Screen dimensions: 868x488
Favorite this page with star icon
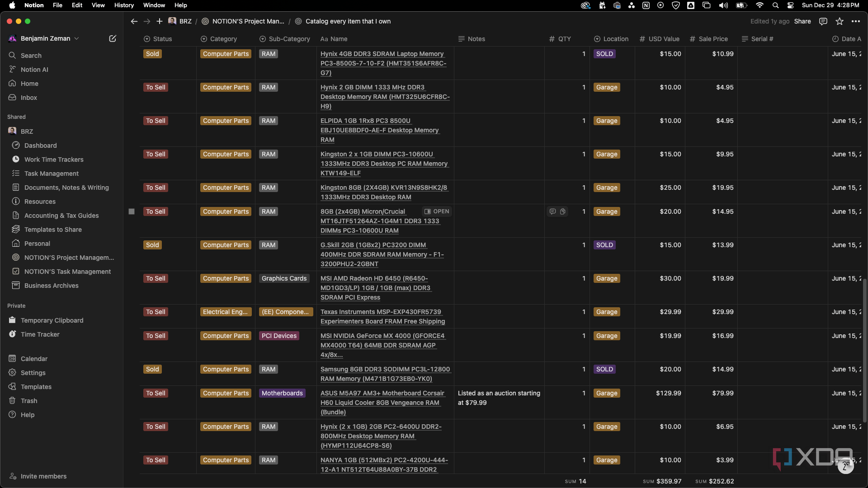[x=840, y=21]
